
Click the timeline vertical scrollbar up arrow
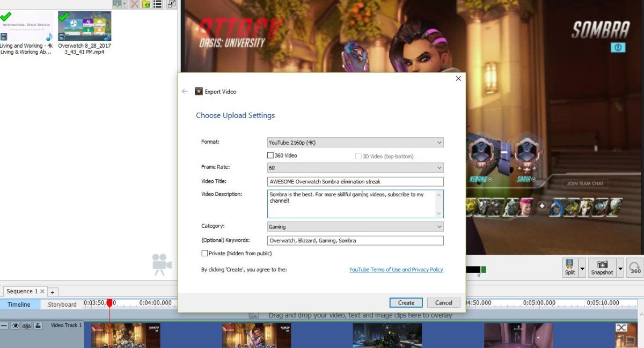pos(640,314)
